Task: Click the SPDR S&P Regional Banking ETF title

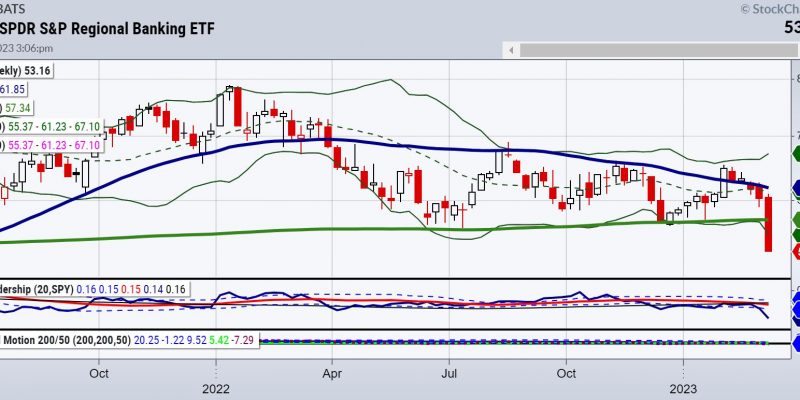Action: (x=107, y=29)
